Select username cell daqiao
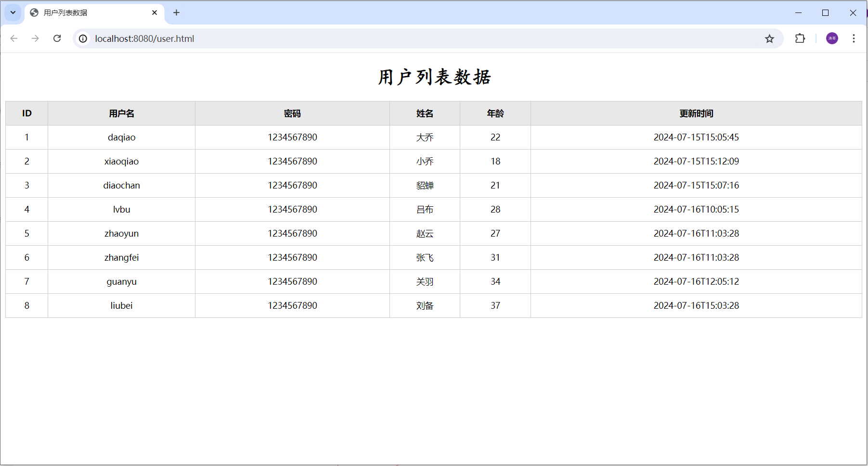 122,138
